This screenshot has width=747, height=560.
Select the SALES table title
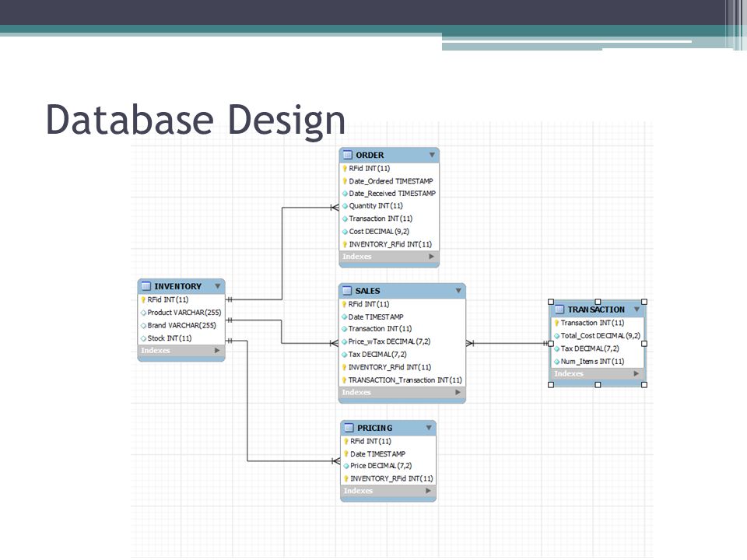367,290
